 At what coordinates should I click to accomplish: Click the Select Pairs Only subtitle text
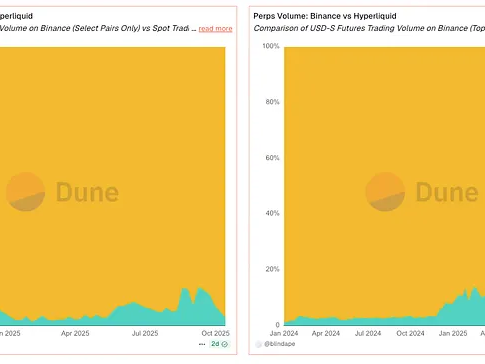coord(107,28)
